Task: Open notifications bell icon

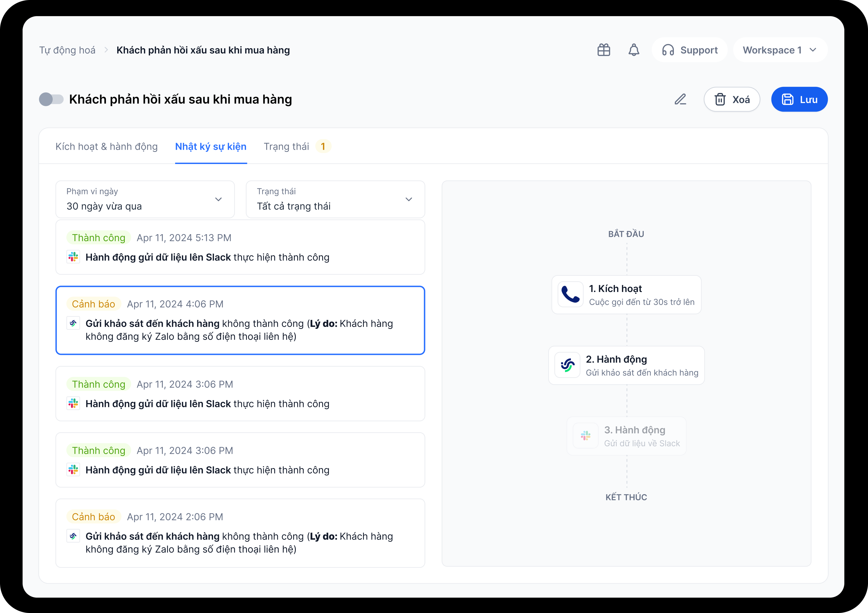Action: pyautogui.click(x=634, y=50)
